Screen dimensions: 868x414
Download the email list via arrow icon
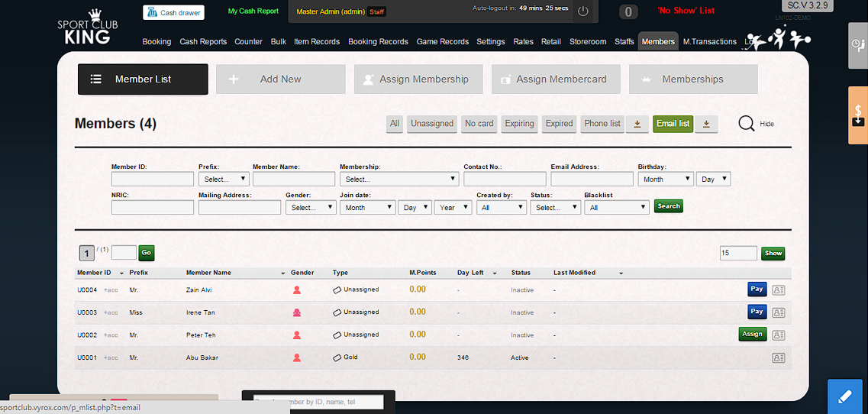(706, 124)
